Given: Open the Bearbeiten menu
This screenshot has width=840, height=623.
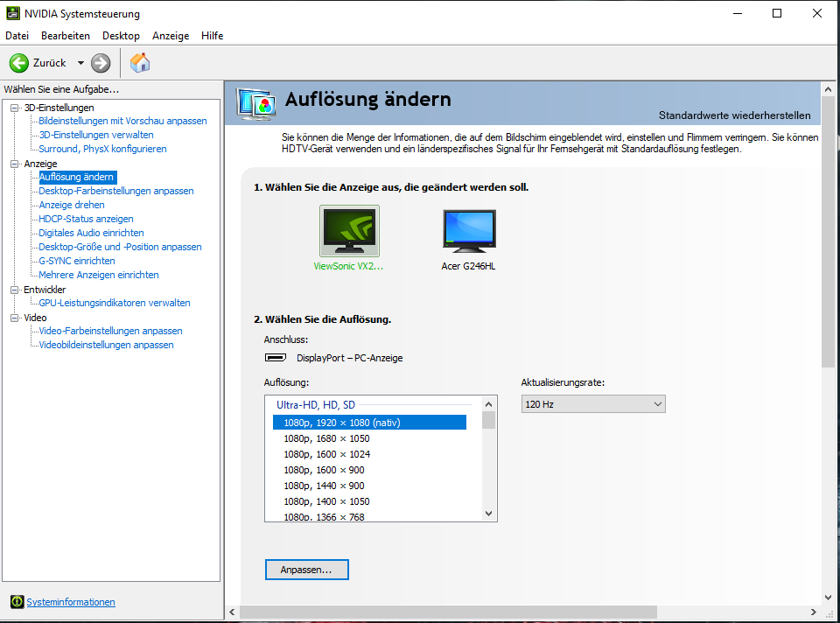Looking at the screenshot, I should coord(66,36).
